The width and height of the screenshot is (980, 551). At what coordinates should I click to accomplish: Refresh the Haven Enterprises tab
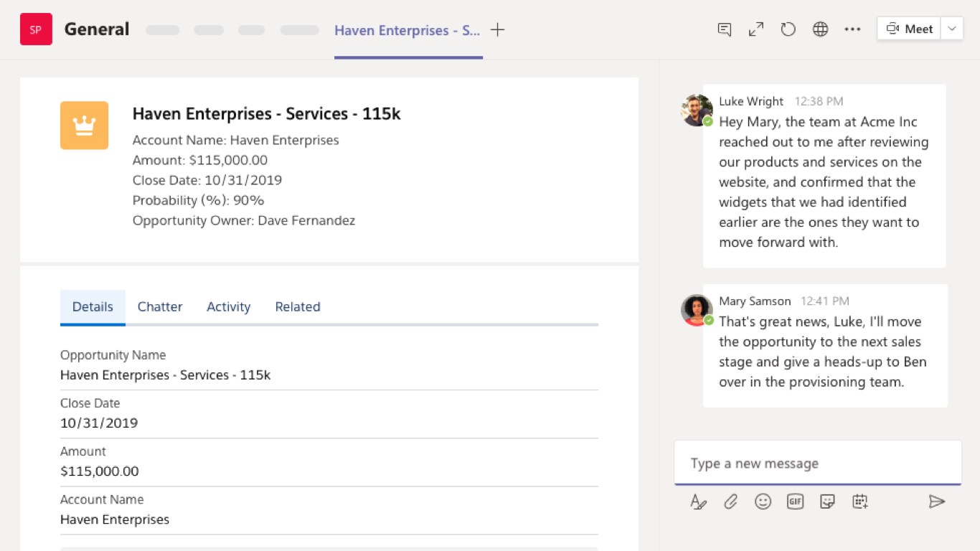coord(788,29)
